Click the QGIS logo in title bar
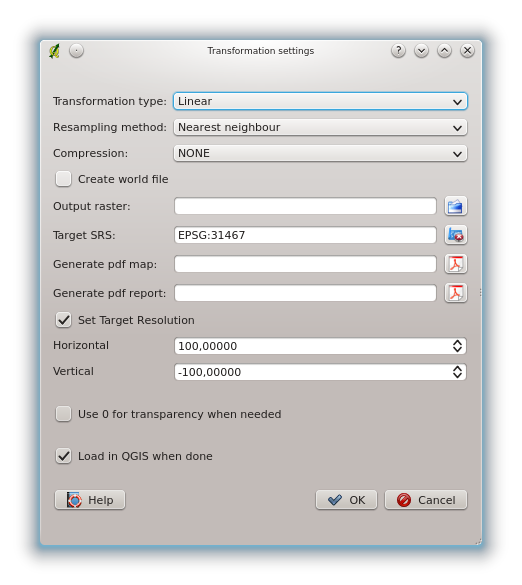Image resolution: width=522 pixels, height=585 pixels. tap(54, 51)
